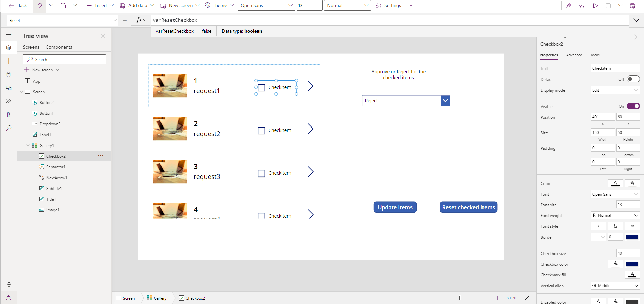Viewport: 644px width, 304px height.
Task: Click the Insert plus icon in rail
Action: click(x=9, y=61)
